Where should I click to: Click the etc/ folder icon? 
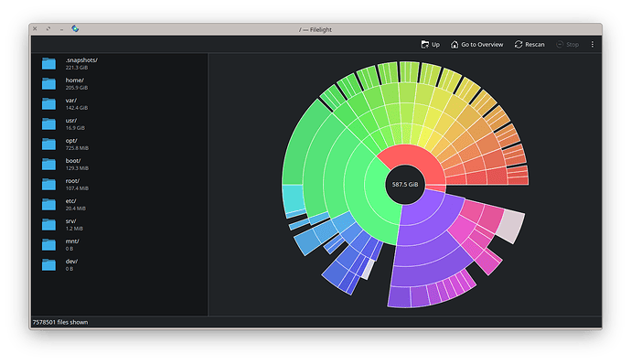pos(48,205)
